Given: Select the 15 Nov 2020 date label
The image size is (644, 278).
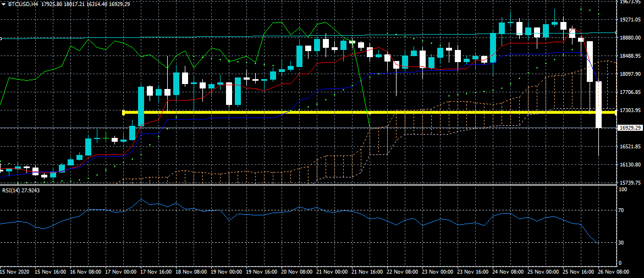Looking at the screenshot, I should [x=15, y=272].
